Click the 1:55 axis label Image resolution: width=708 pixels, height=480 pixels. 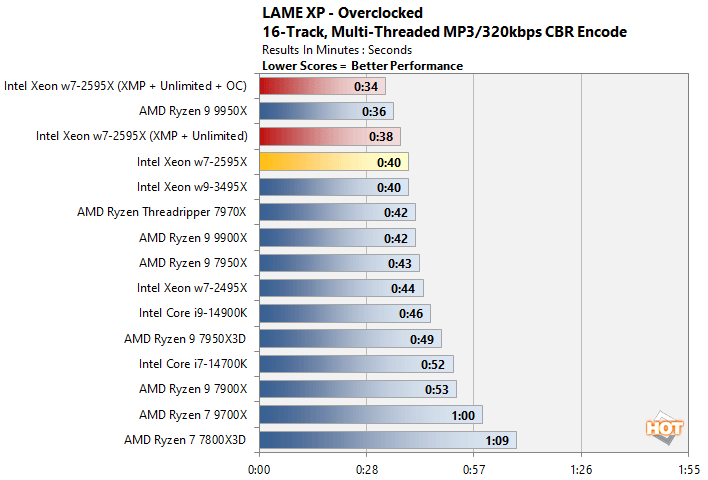pyautogui.click(x=689, y=470)
